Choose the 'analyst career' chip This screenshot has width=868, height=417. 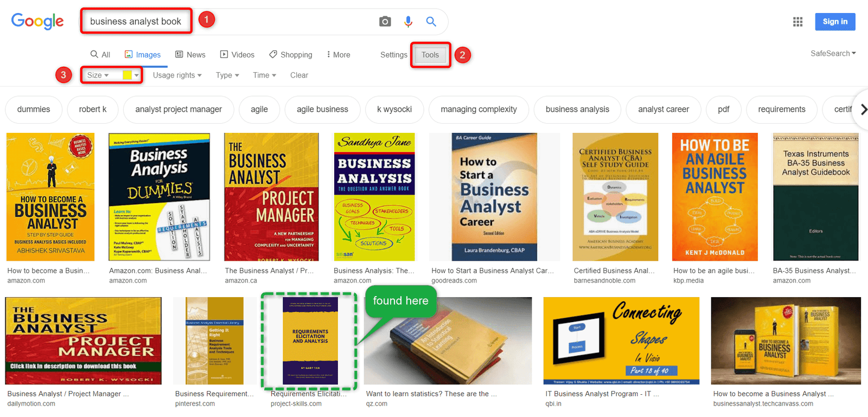(x=663, y=110)
